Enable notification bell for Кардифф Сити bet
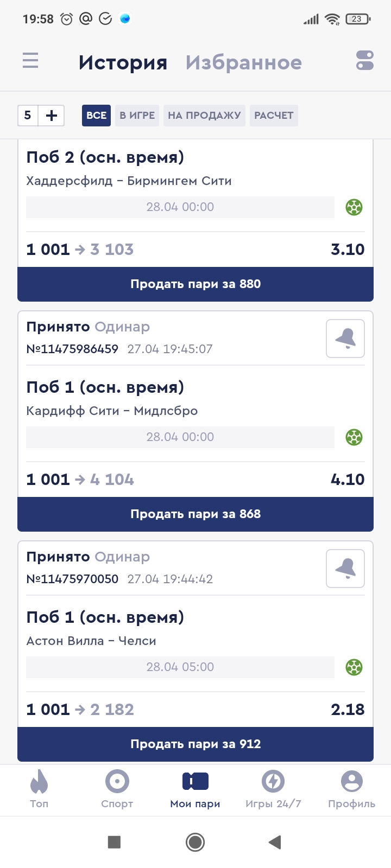Viewport: 391px width, 868px height. 345,339
